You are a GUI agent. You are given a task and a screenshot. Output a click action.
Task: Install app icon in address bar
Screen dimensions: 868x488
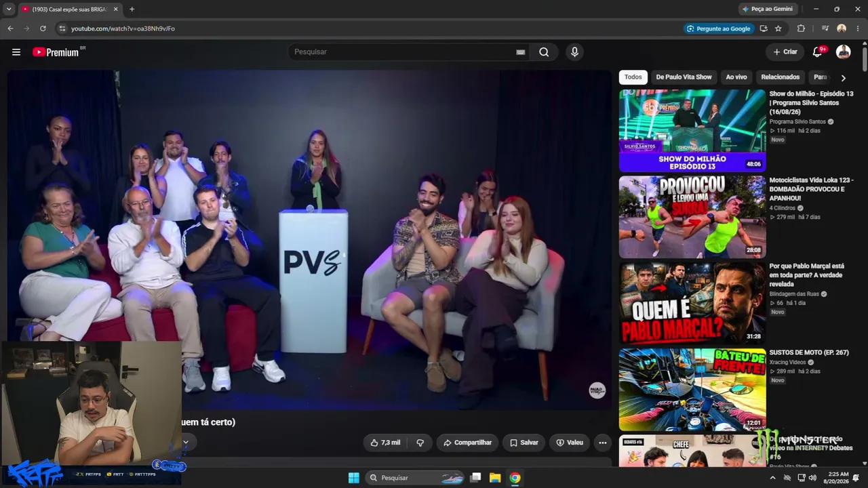coord(764,28)
